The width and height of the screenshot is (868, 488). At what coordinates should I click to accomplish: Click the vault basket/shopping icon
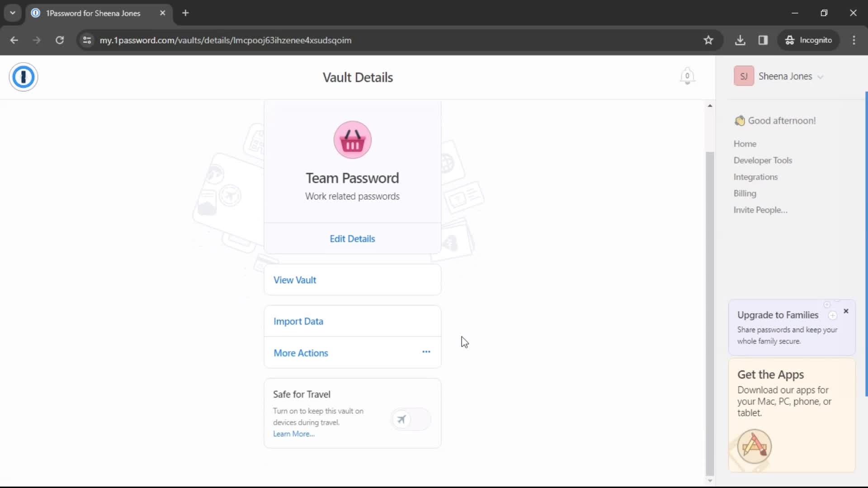[x=352, y=140]
